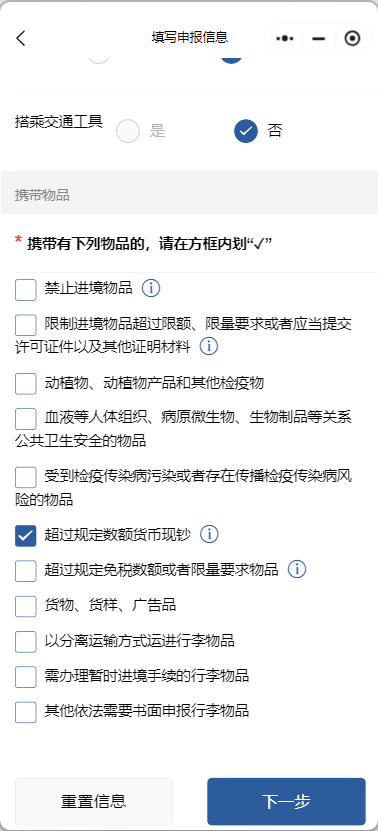Tick 以分离运输方式运进行李物品 checkbox

(x=25, y=642)
